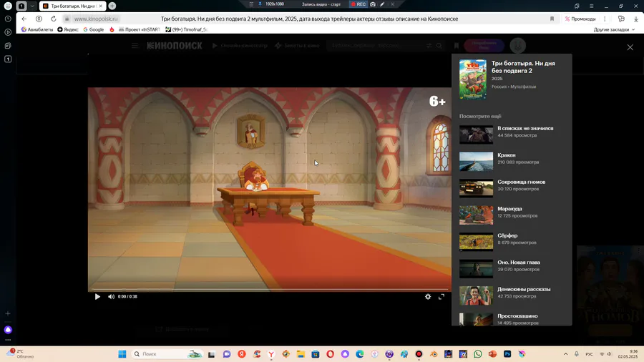Click the video progress bar

(x=270, y=289)
